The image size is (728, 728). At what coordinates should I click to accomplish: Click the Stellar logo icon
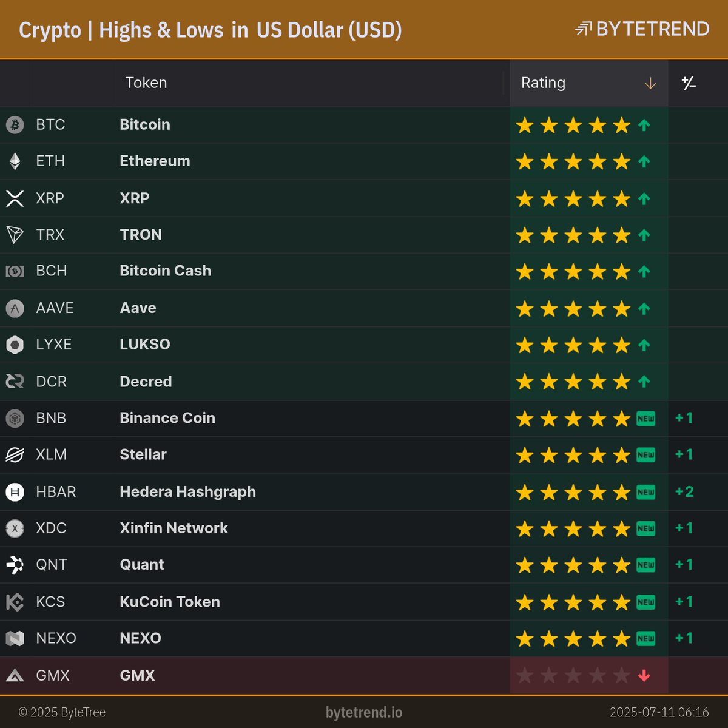pos(15,454)
